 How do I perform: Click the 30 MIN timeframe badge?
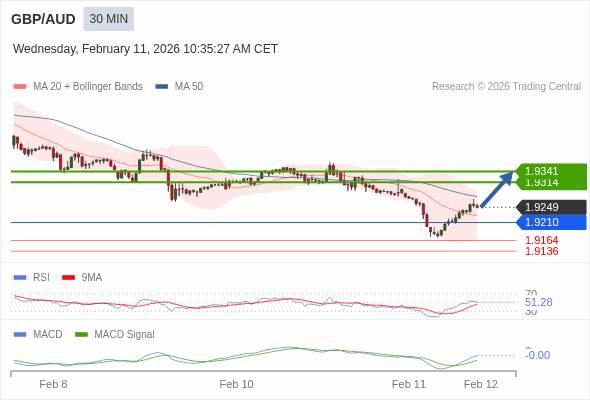(x=108, y=19)
